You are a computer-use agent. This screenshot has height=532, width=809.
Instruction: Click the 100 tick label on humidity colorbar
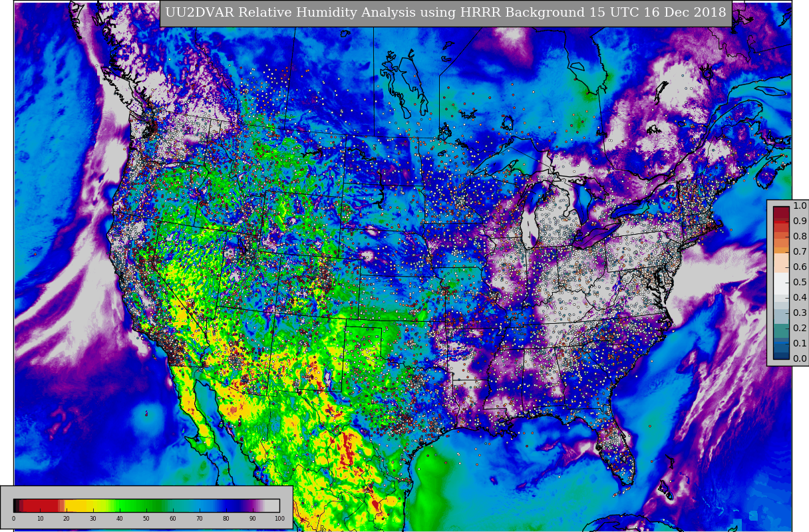coord(279,519)
